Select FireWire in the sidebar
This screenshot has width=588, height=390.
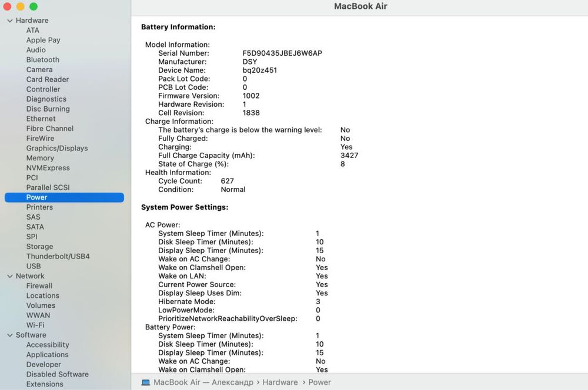40,138
